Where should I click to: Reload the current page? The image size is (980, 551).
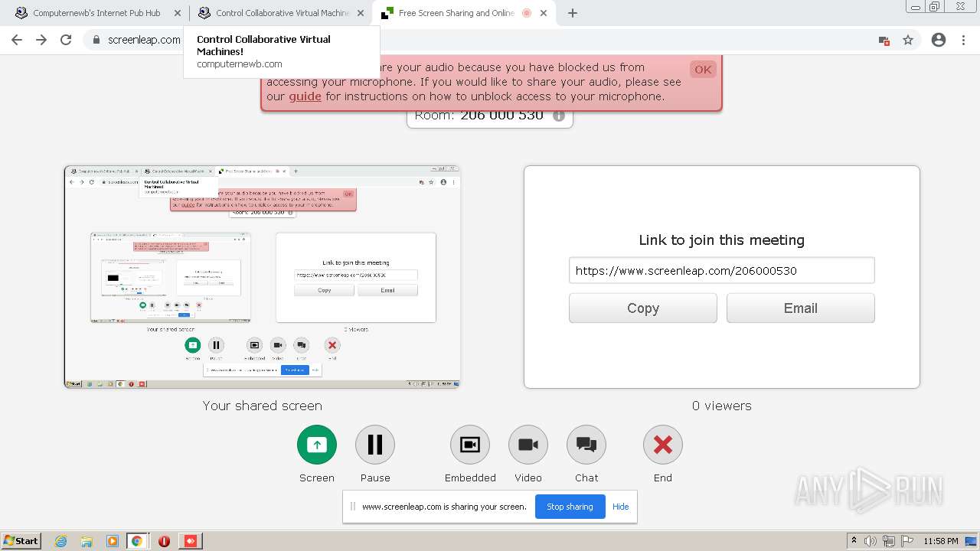pos(66,40)
